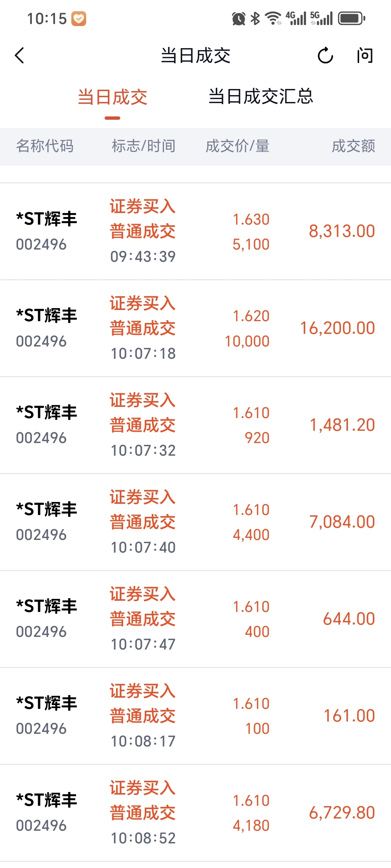391x868 pixels.
Task: Tap the 标志/时间 column header
Action: 144,146
